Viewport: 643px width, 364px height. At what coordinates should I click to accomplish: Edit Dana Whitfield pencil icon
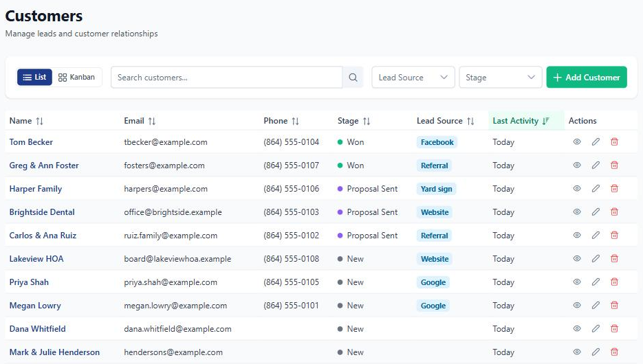(x=596, y=328)
